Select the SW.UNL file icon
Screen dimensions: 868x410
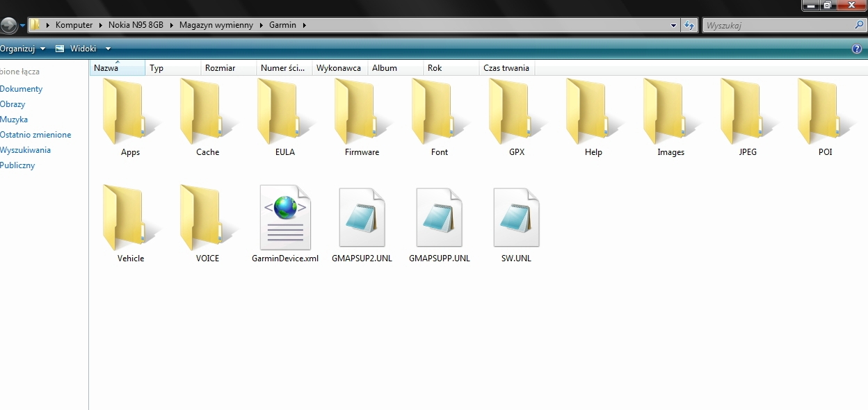pyautogui.click(x=516, y=218)
